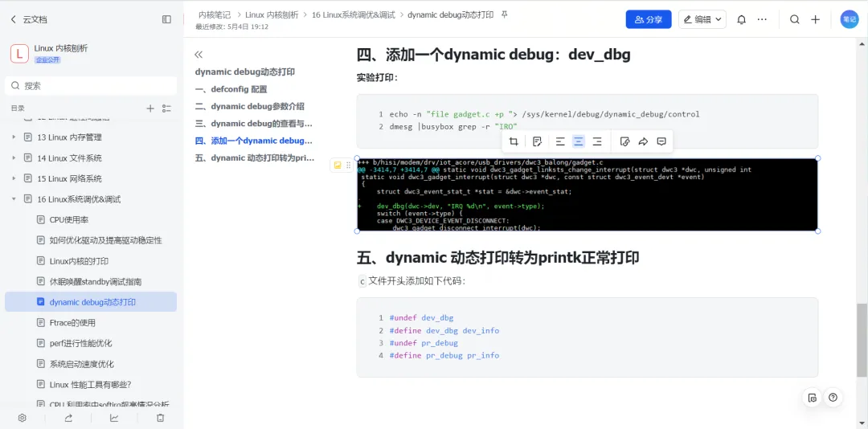Click the plus icon beside 目录

click(150, 108)
